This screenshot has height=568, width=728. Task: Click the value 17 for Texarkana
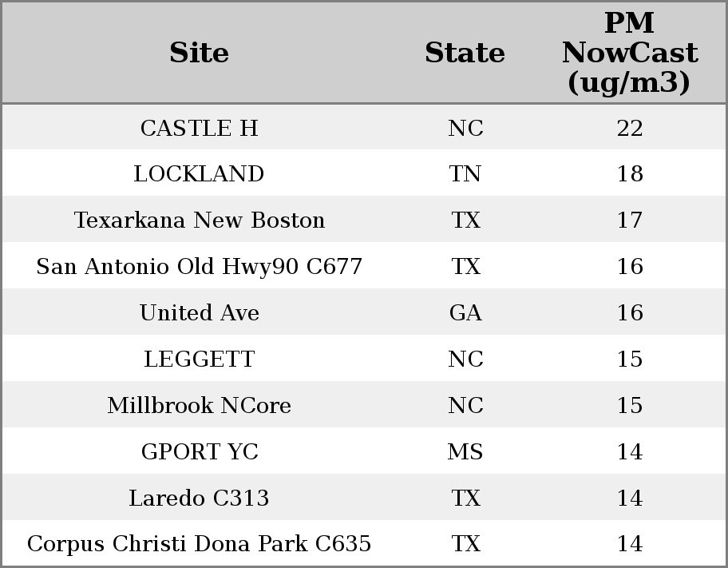coord(630,220)
